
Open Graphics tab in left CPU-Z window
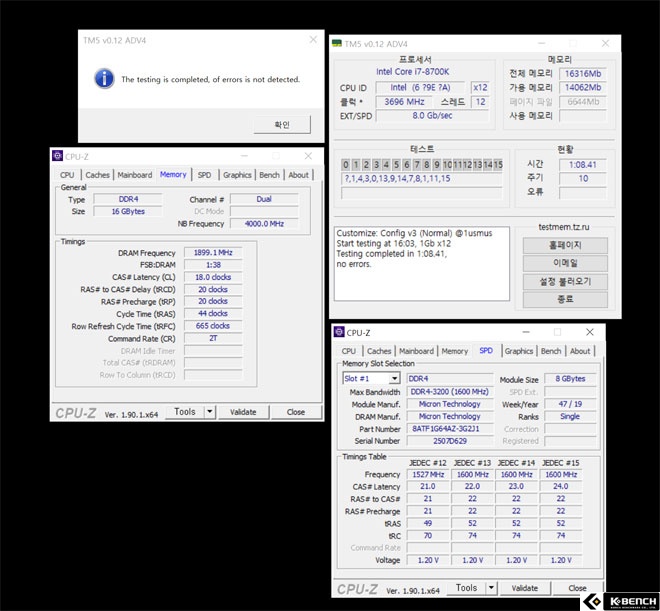237,175
